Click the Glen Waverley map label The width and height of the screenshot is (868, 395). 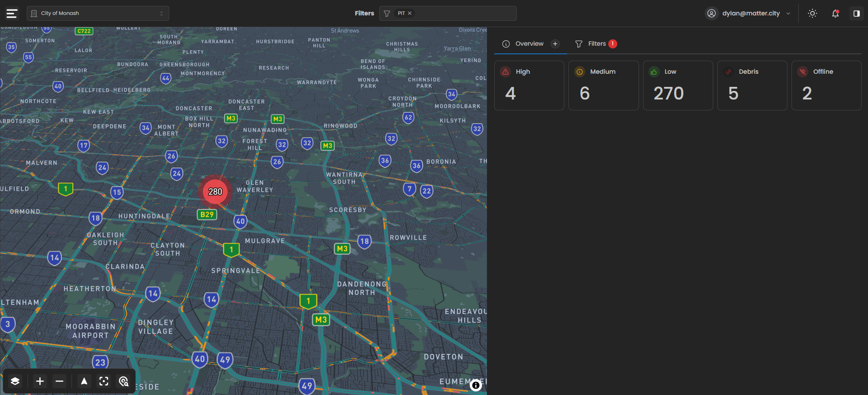click(255, 186)
